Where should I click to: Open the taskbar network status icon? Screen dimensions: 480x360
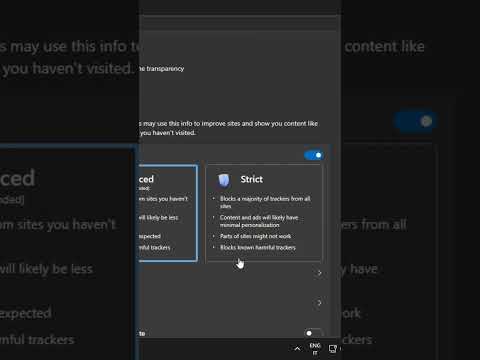click(x=332, y=349)
